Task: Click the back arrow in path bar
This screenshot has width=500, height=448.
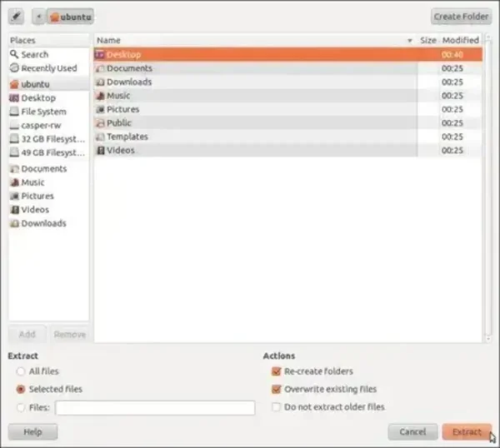Action: [39, 17]
